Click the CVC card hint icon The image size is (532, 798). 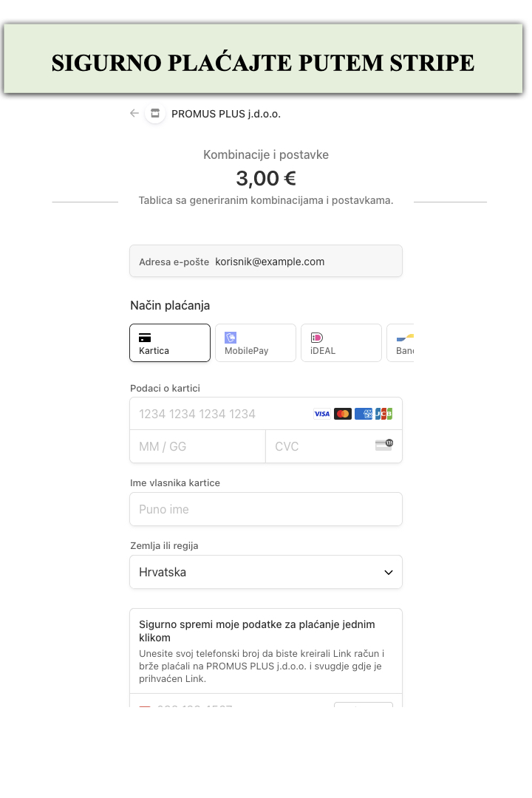[x=384, y=445]
